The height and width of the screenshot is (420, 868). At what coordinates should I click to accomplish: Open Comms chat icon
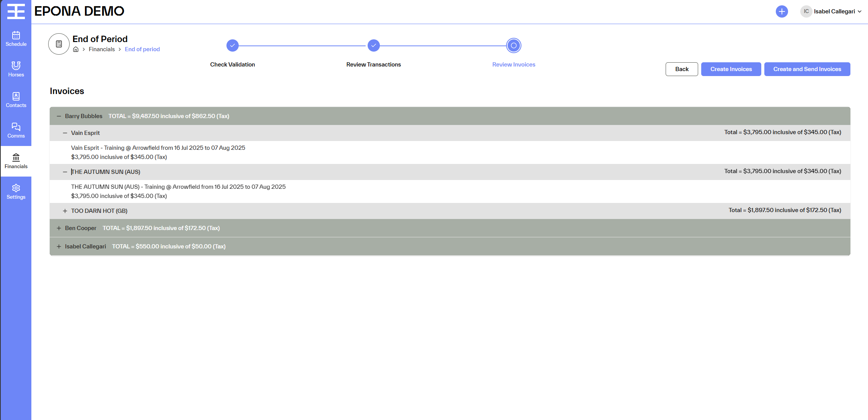point(16,130)
